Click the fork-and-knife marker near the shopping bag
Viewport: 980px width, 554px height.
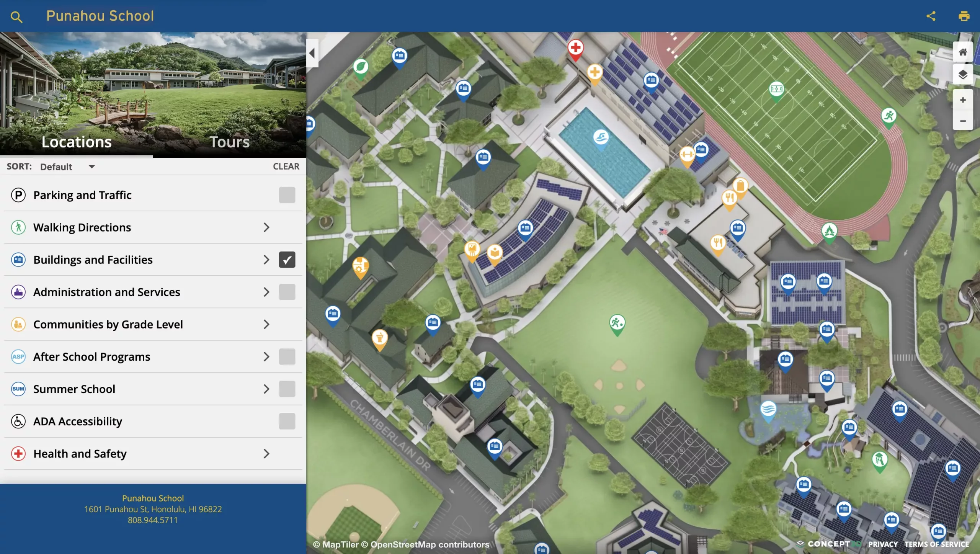pyautogui.click(x=729, y=200)
